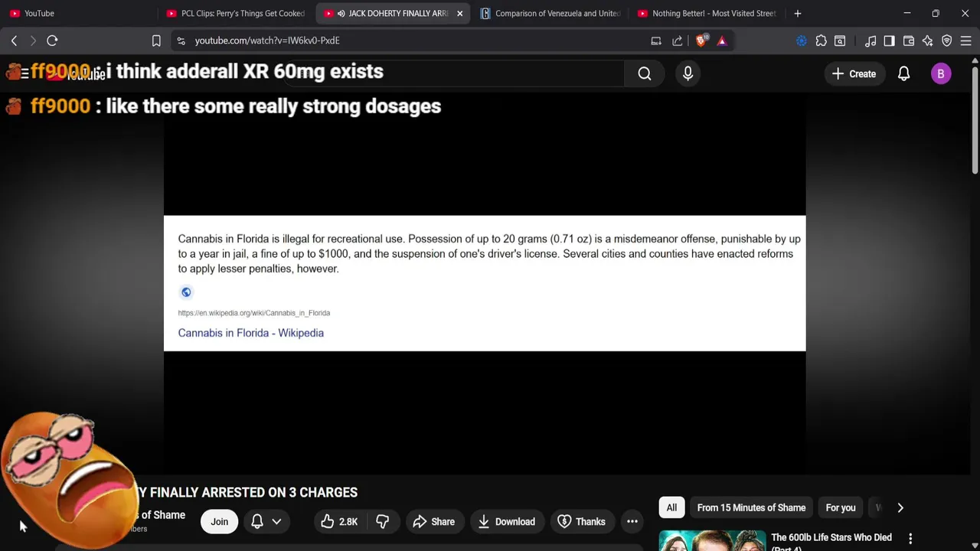Open Brave Rewards triangle icon
980x551 pixels.
click(722, 41)
